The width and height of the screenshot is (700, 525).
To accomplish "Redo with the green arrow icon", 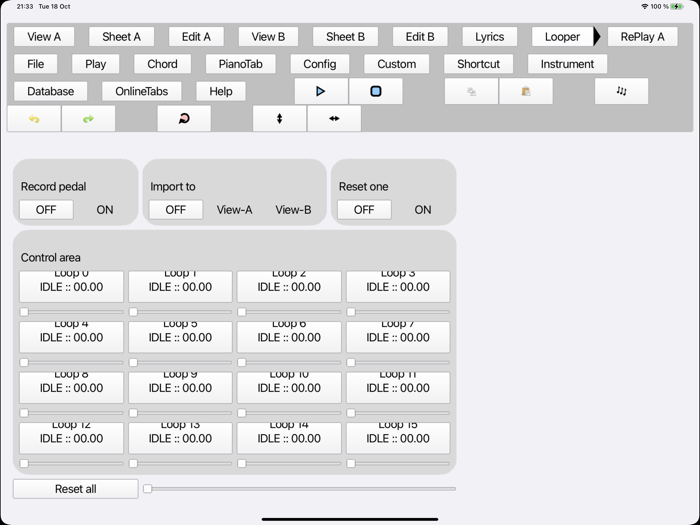I will pyautogui.click(x=88, y=119).
